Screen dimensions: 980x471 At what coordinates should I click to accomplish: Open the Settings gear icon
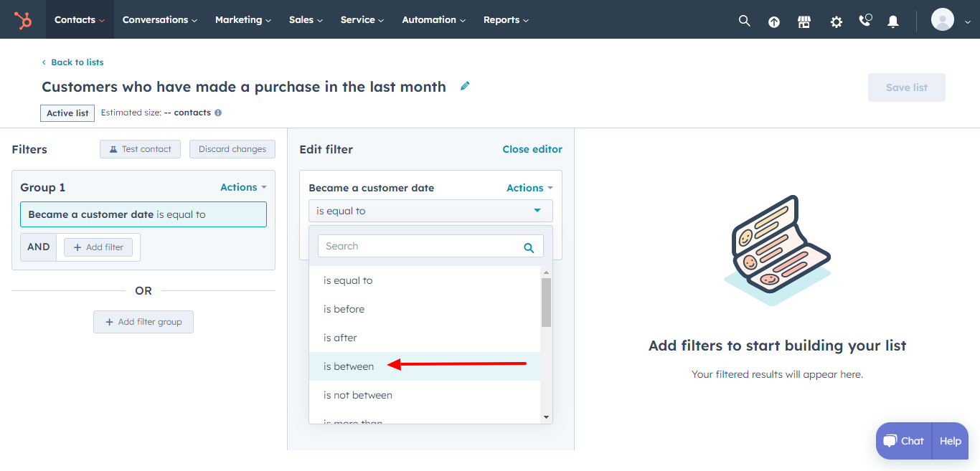(836, 21)
